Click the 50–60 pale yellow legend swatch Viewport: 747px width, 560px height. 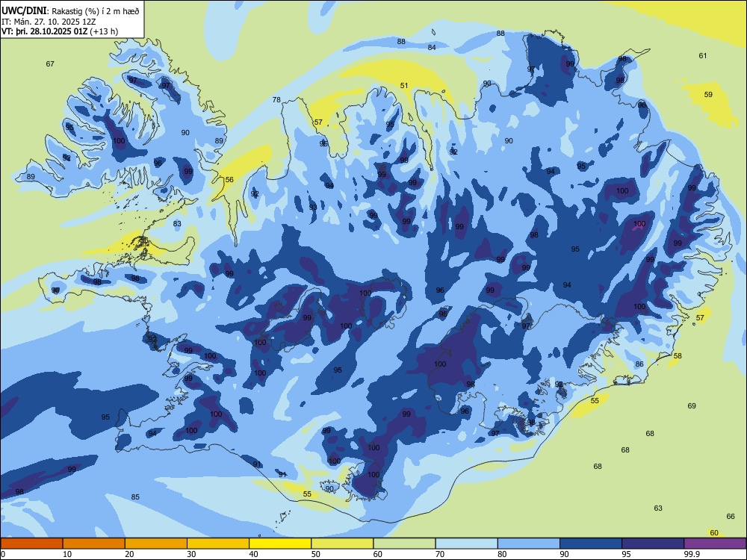(x=343, y=544)
